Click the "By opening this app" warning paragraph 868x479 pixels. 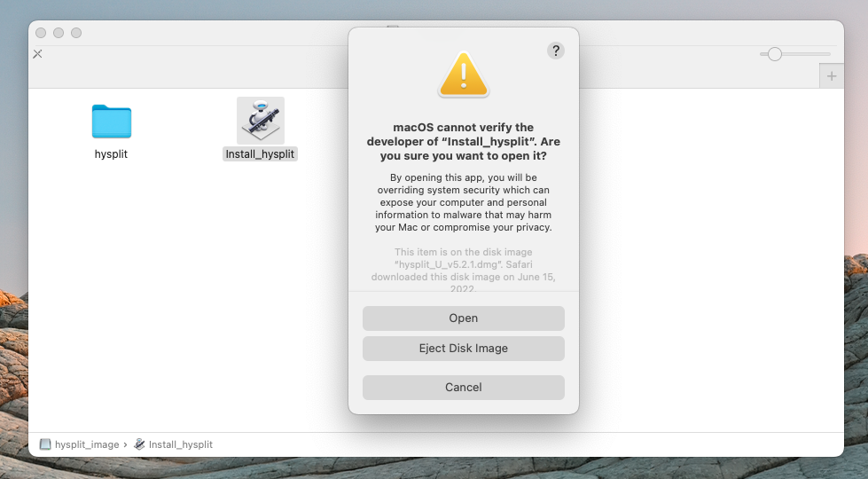click(464, 202)
